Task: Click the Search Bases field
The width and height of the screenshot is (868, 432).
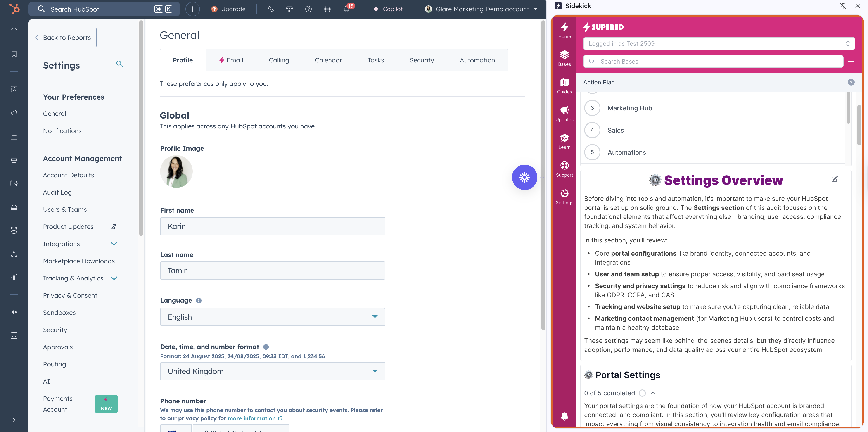Action: coord(713,61)
